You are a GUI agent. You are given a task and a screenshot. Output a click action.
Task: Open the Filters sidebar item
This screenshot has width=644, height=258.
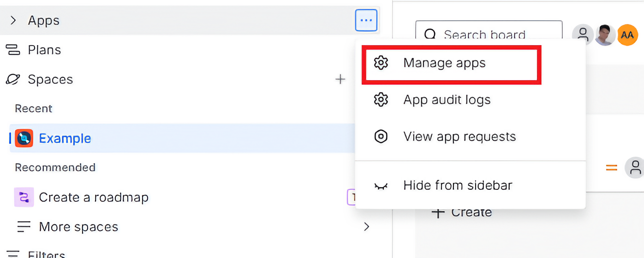pos(46,254)
